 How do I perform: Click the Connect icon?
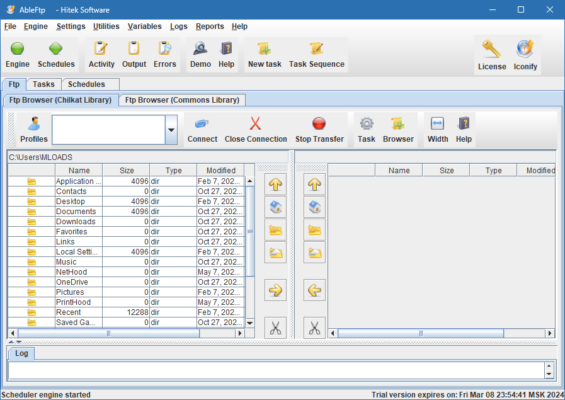pyautogui.click(x=202, y=124)
